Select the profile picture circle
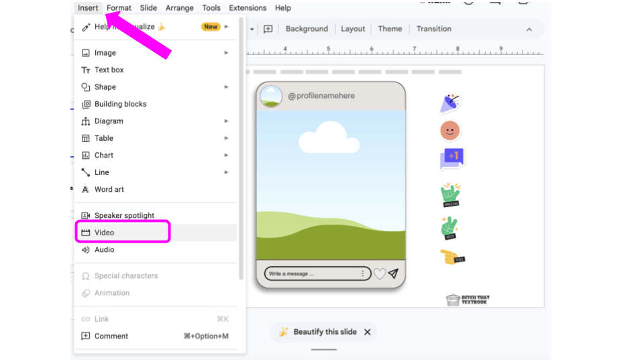 tap(271, 97)
